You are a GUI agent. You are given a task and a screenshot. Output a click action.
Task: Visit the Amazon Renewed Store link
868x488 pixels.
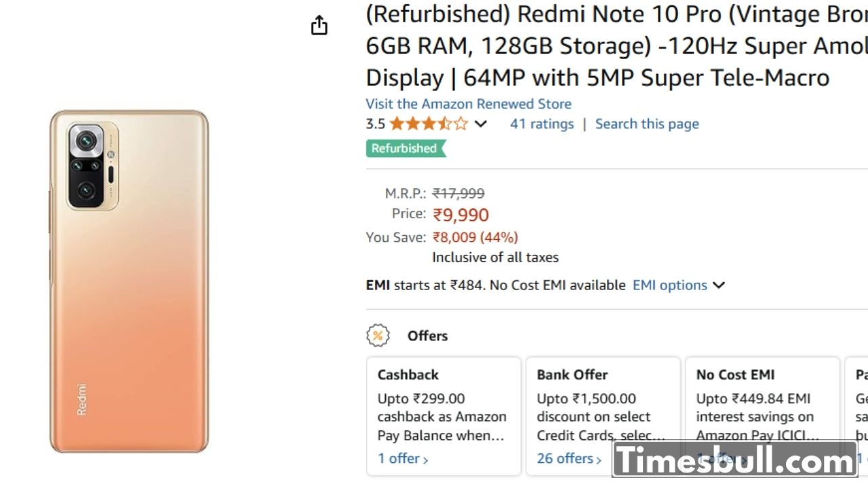(468, 104)
